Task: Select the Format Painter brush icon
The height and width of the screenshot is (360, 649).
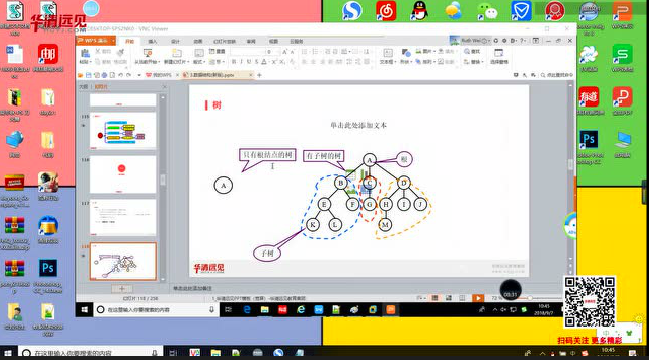Action: (121, 53)
